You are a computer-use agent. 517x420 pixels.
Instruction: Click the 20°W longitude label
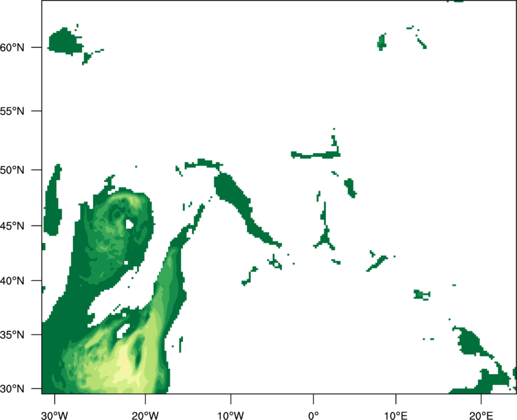tap(145, 415)
